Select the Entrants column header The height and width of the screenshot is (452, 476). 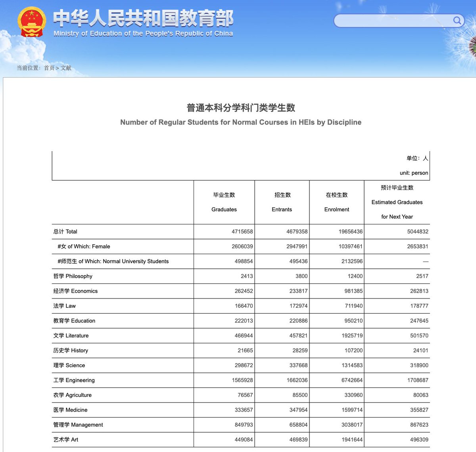click(282, 202)
